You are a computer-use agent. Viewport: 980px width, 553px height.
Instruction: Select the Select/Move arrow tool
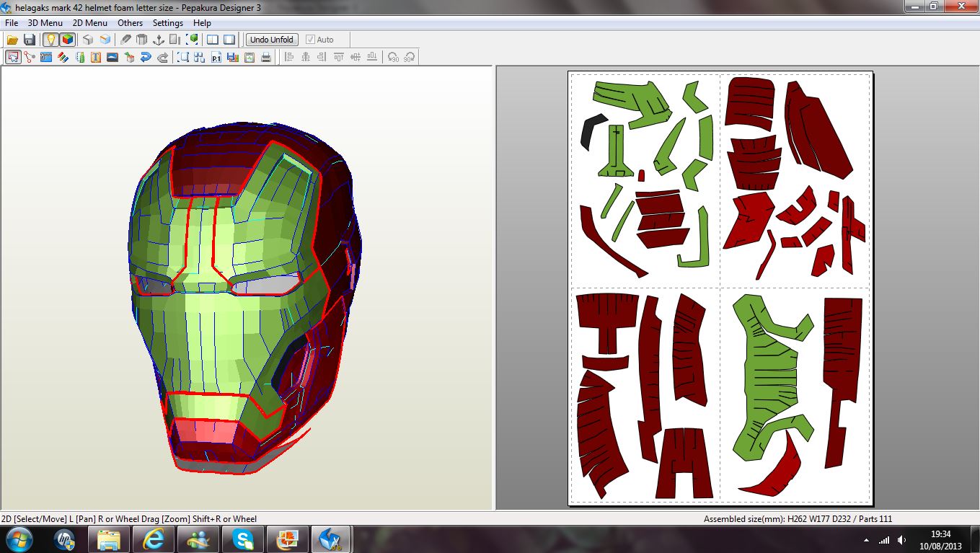[13, 57]
